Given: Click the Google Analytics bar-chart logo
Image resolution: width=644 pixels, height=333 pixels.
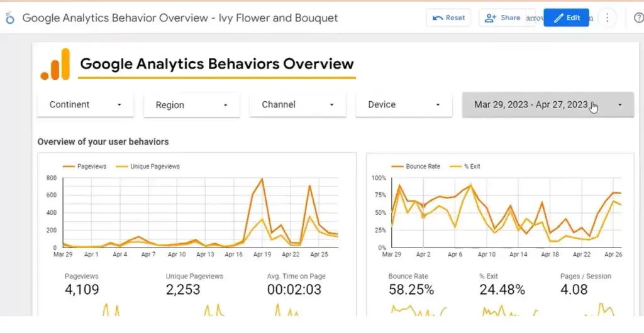Looking at the screenshot, I should (55, 64).
